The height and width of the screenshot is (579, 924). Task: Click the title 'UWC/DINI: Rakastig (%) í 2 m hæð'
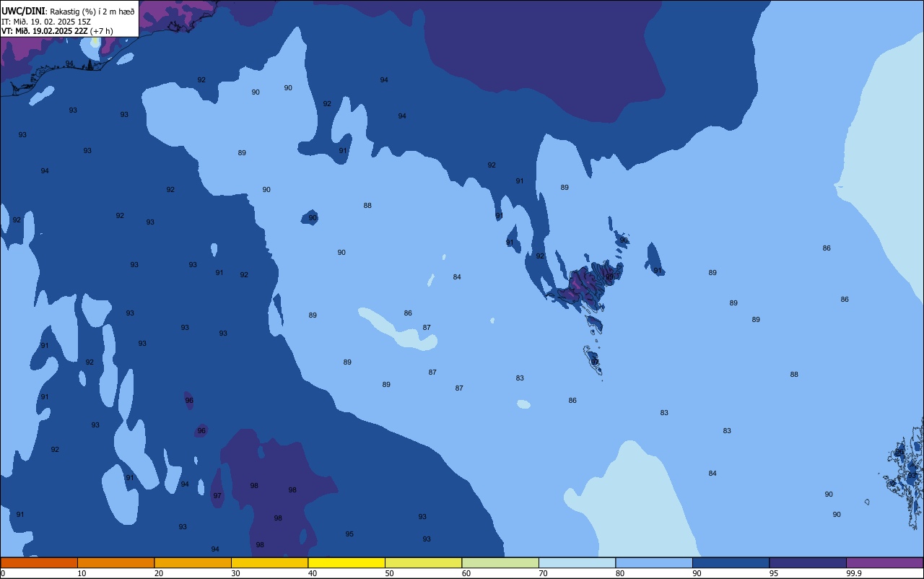(68, 11)
